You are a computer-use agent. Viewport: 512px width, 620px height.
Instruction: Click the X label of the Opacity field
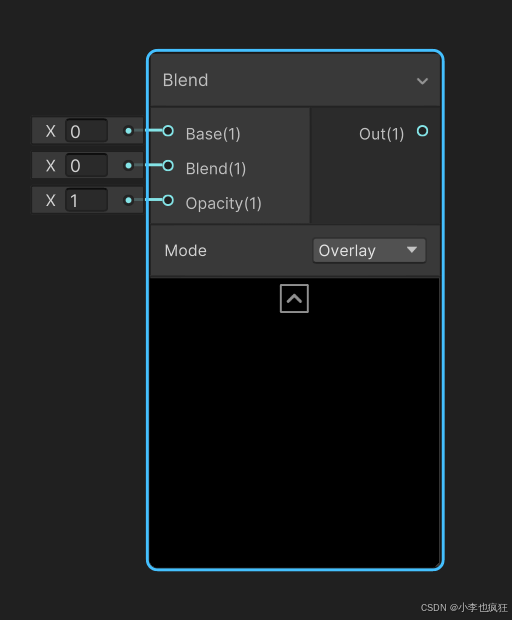(x=51, y=200)
